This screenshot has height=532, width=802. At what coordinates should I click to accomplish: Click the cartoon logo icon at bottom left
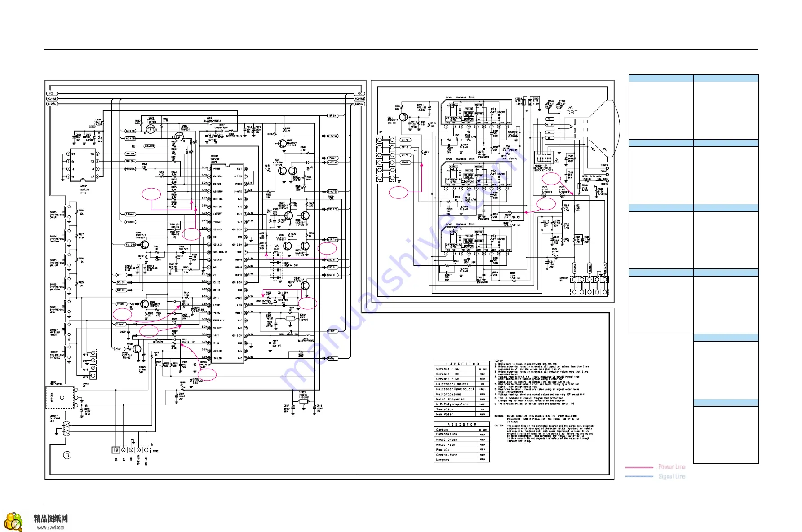[x=13, y=521]
